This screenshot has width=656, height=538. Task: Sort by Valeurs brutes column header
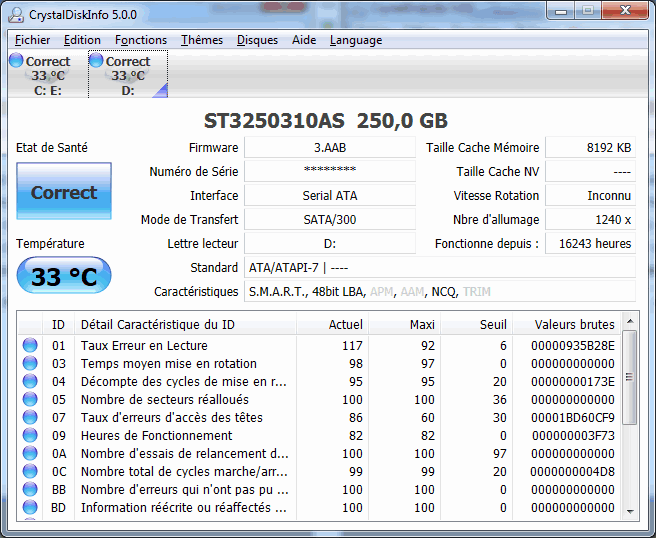(574, 324)
